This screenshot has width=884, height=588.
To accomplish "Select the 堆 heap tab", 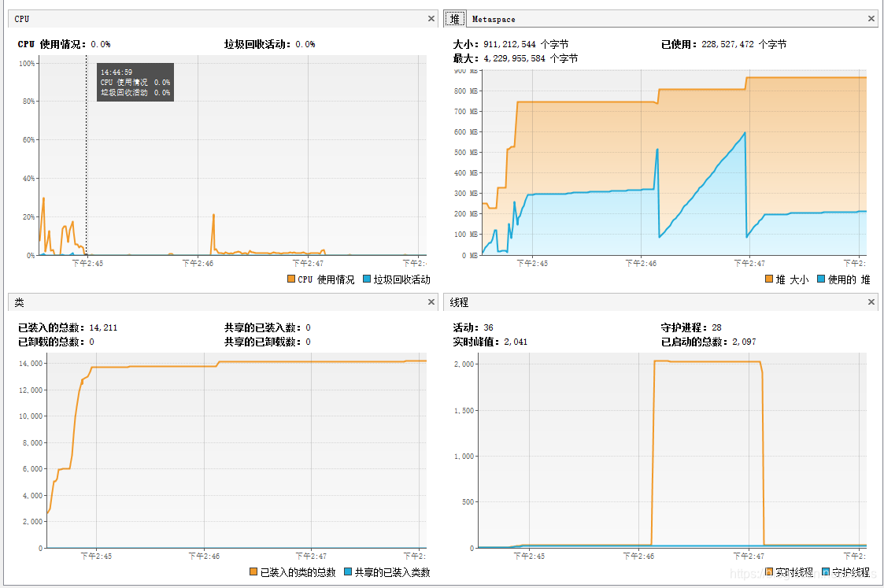I will click(x=454, y=19).
